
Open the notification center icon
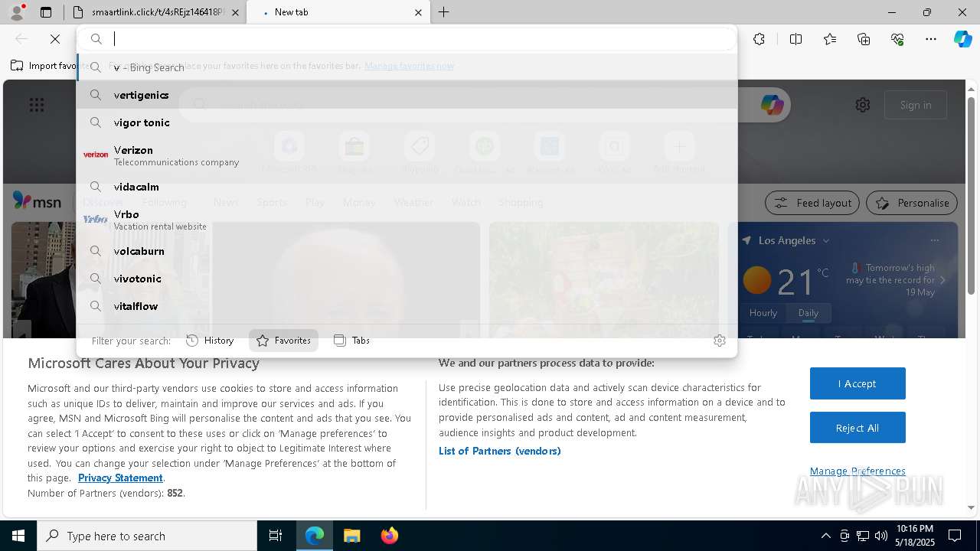click(955, 536)
